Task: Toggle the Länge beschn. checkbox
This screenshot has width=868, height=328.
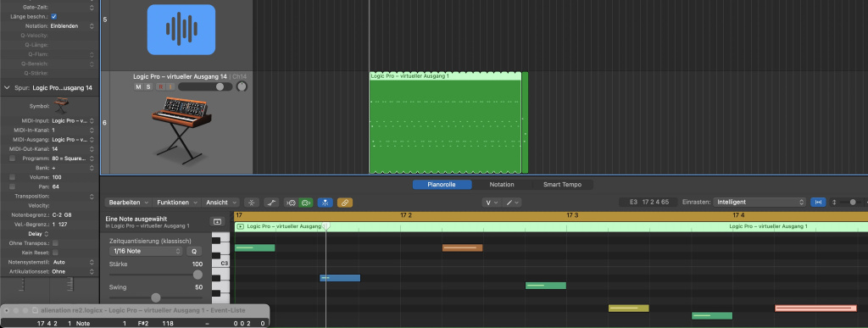Action: pos(53,17)
